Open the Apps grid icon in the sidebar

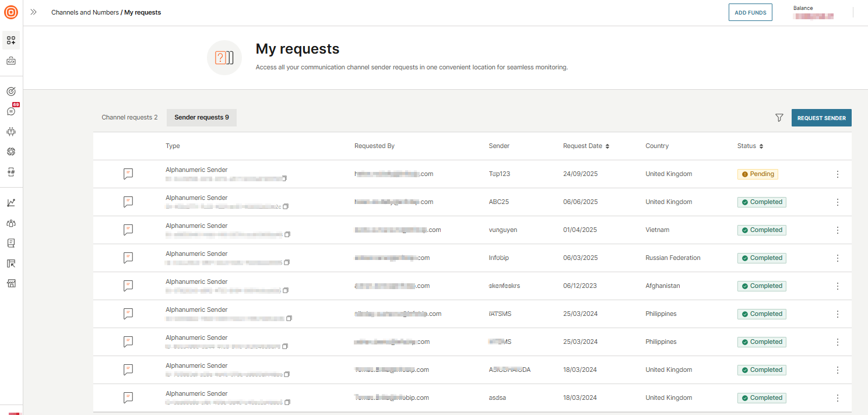(x=11, y=40)
